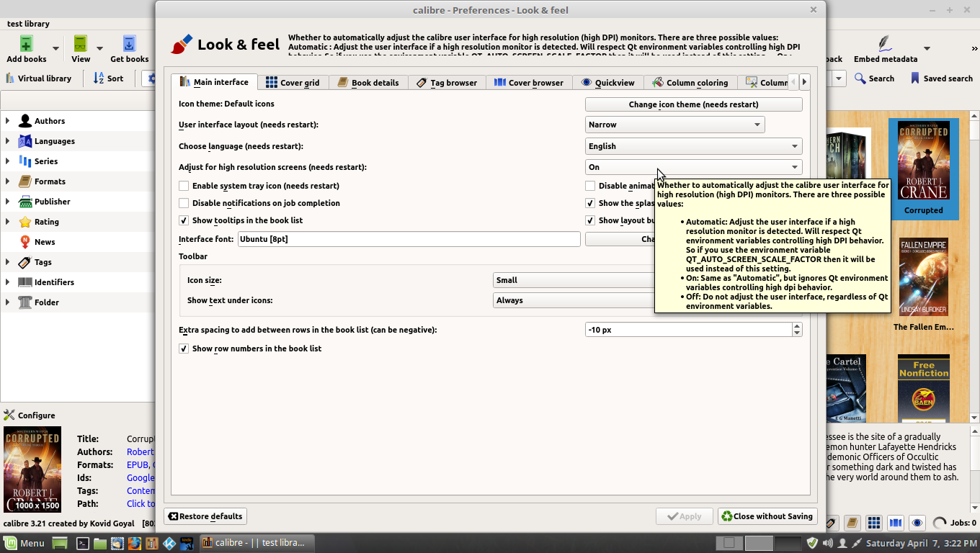Uncheck Show row numbers in book list
The width and height of the screenshot is (980, 553).
click(184, 349)
